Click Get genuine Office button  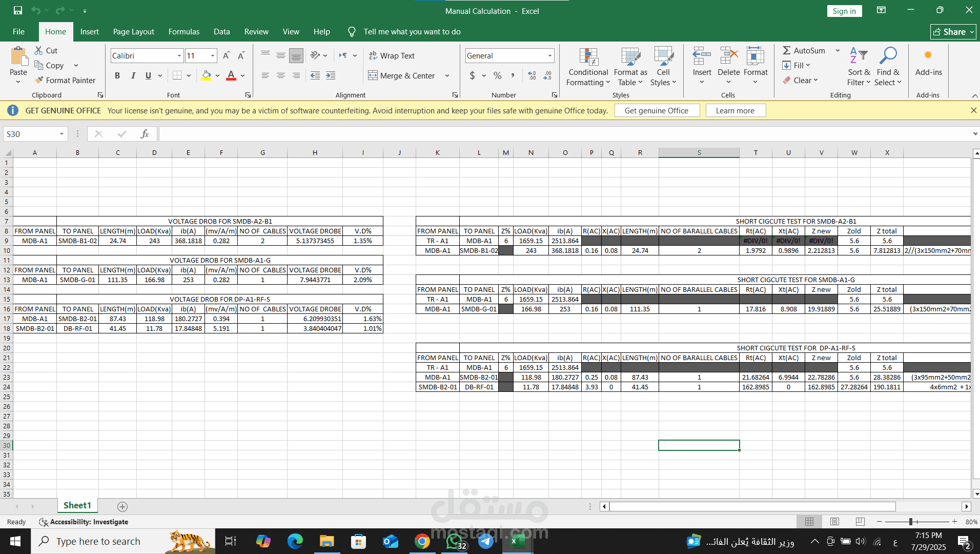point(657,110)
